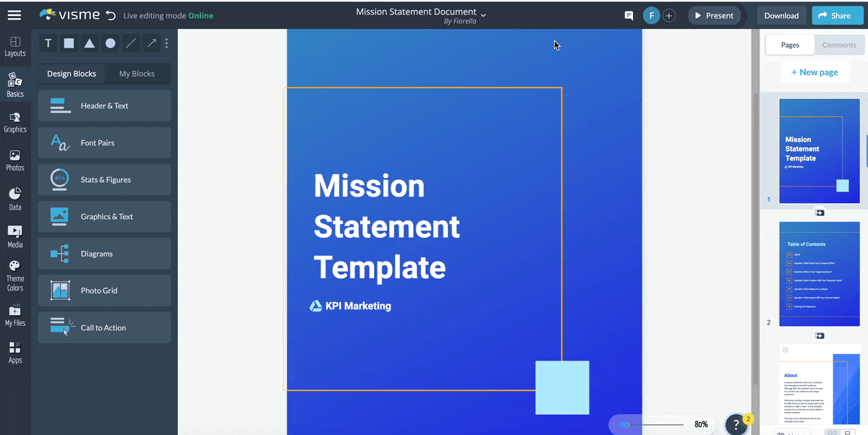Select the Text tool

tap(48, 43)
